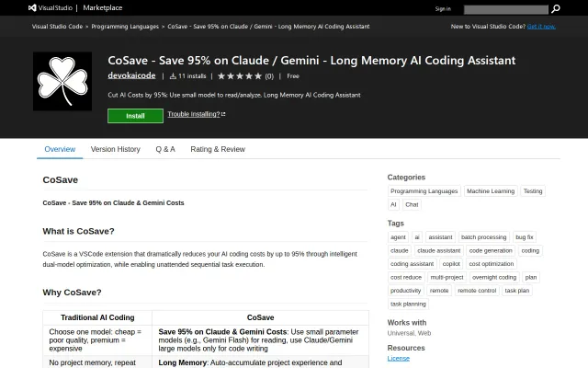Click the 'Why CoSave?' heading
The width and height of the screenshot is (588, 368).
coord(72,293)
